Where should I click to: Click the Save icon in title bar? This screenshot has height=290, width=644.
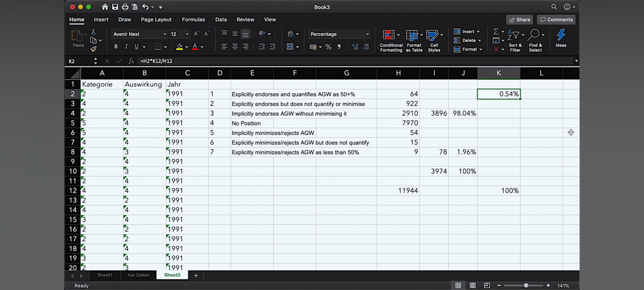tap(115, 7)
